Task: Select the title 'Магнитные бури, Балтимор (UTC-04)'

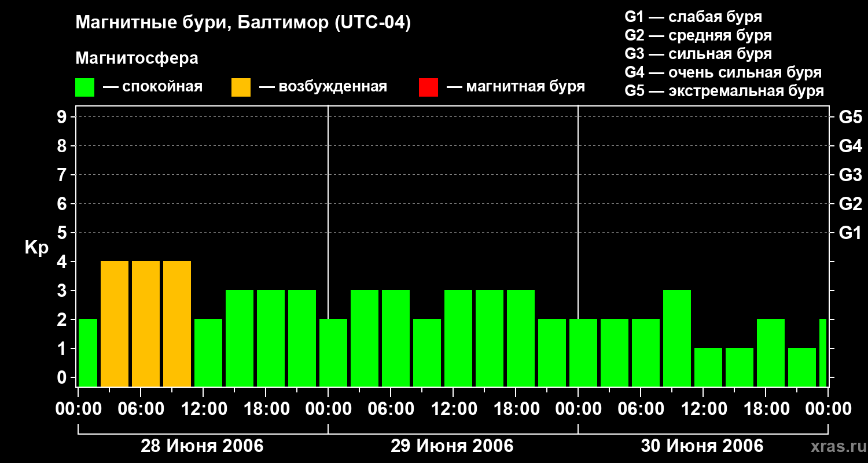Action: pyautogui.click(x=243, y=24)
